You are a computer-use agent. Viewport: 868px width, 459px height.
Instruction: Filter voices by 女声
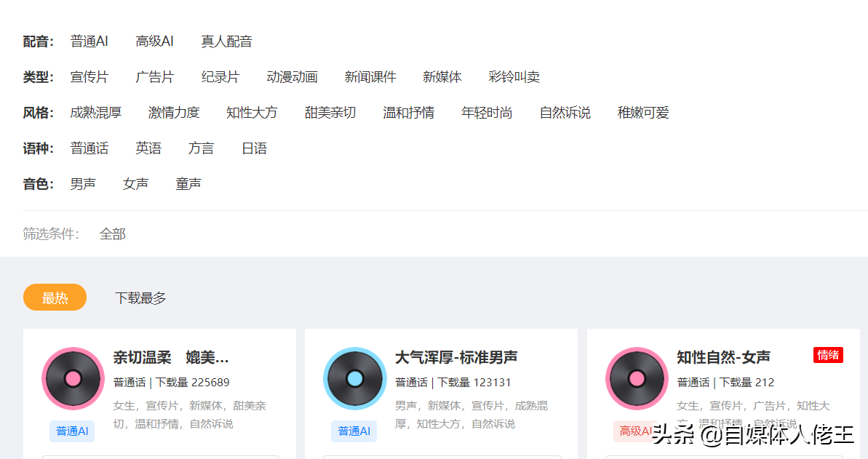point(135,183)
